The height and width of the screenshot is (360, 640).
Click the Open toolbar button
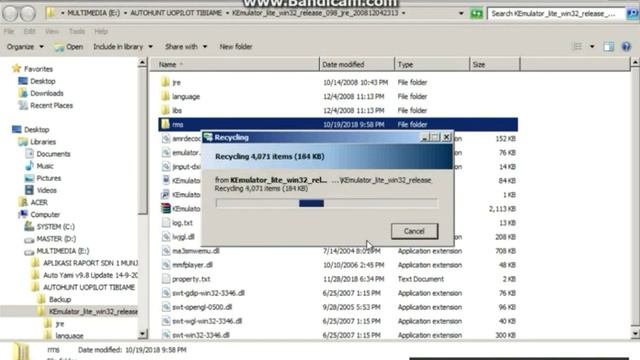coord(69,47)
